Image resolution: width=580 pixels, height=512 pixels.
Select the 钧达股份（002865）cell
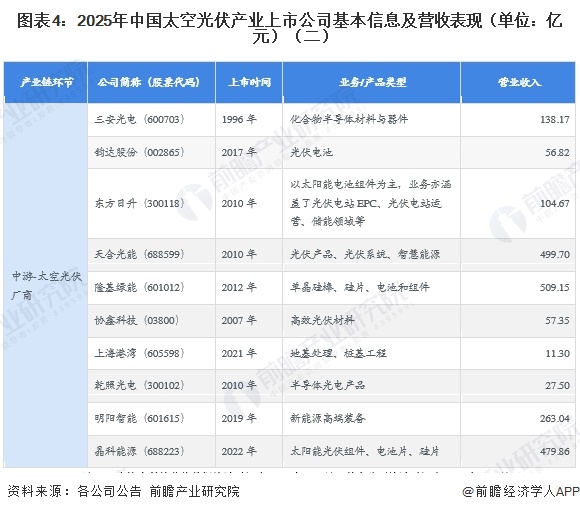pyautogui.click(x=151, y=152)
